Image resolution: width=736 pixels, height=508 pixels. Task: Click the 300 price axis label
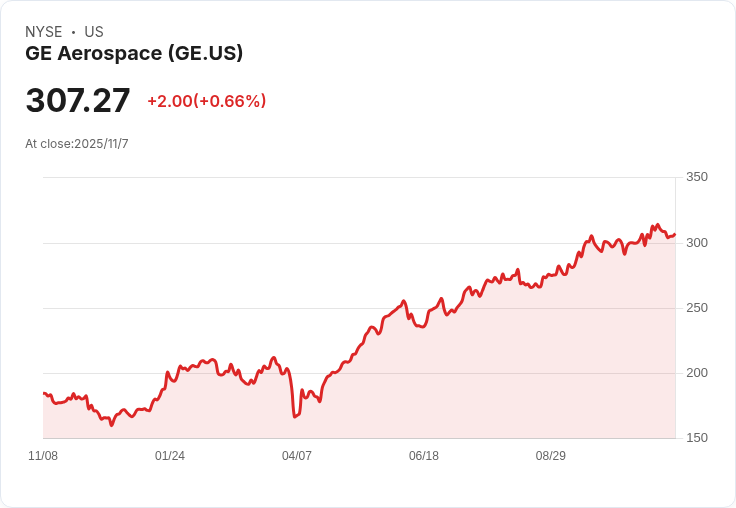point(697,243)
